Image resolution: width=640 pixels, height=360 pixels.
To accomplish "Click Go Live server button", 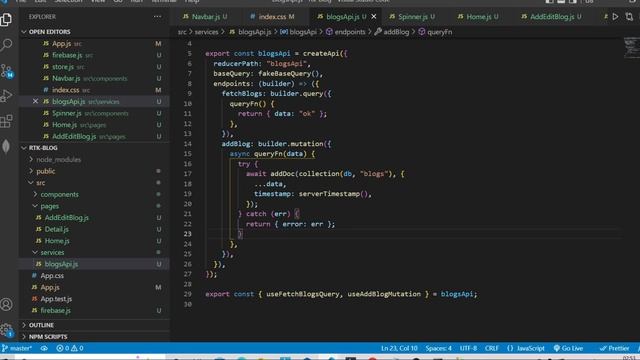I will pyautogui.click(x=568, y=348).
